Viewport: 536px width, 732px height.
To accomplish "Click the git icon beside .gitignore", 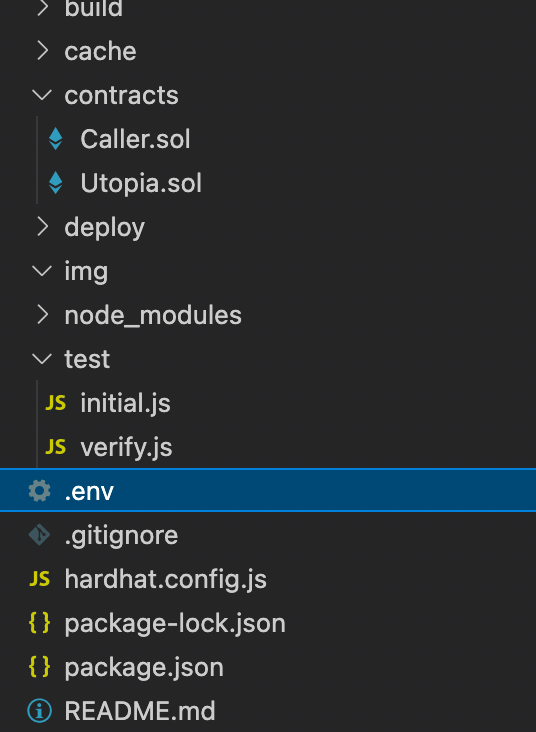I will tap(39, 535).
